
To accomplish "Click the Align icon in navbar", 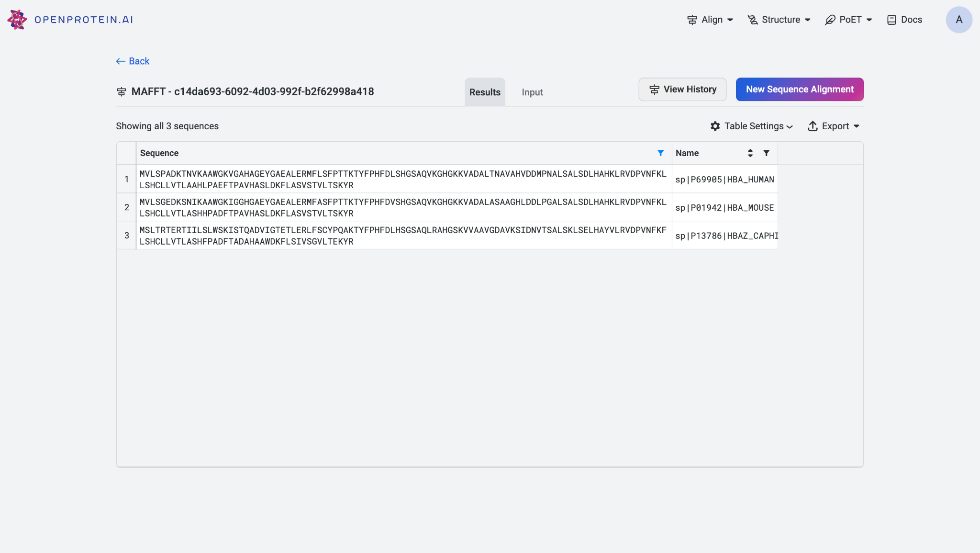I will point(692,20).
